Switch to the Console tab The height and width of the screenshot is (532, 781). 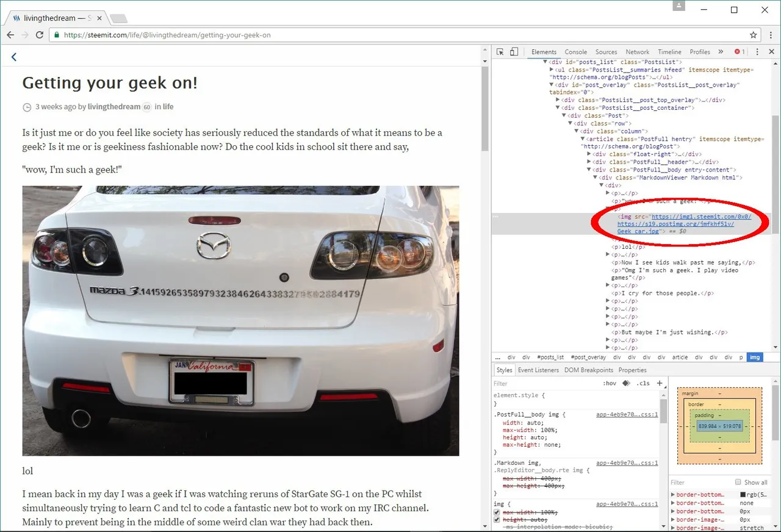[575, 52]
